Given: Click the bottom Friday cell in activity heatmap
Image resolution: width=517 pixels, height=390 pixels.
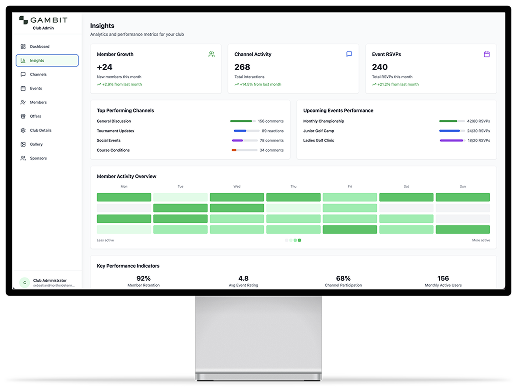Looking at the screenshot, I should [x=350, y=229].
